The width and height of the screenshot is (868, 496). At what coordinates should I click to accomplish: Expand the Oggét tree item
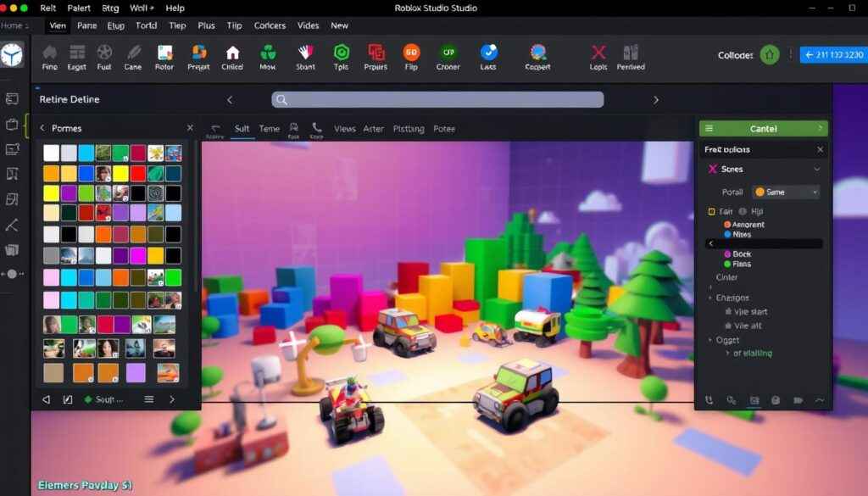pos(710,340)
